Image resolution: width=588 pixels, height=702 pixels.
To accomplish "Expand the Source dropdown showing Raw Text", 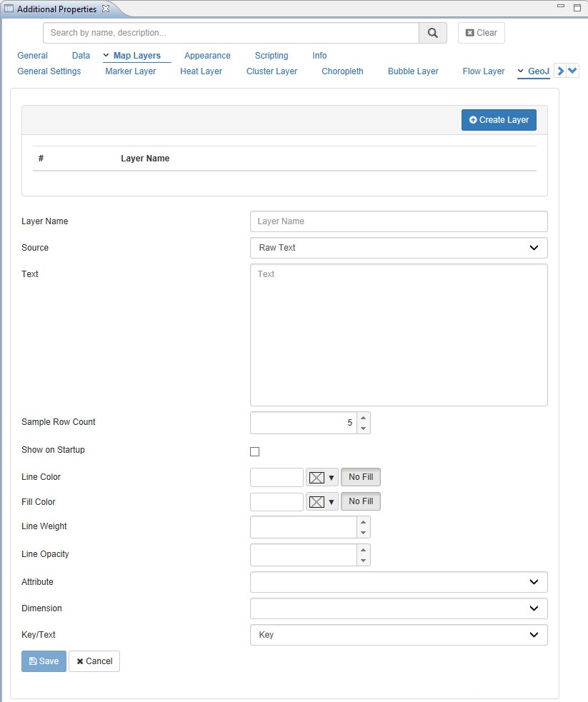I will pyautogui.click(x=399, y=248).
